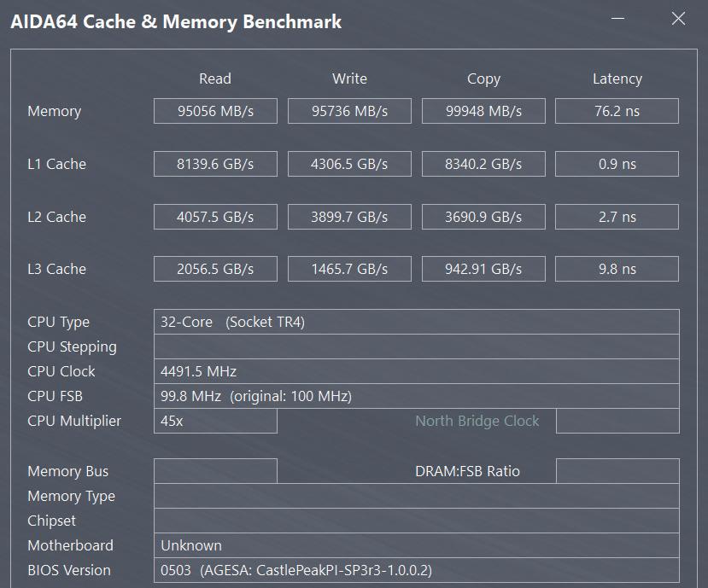Viewport: 708px width, 588px height.
Task: Click the L3 Cache Read result
Action: click(x=215, y=269)
